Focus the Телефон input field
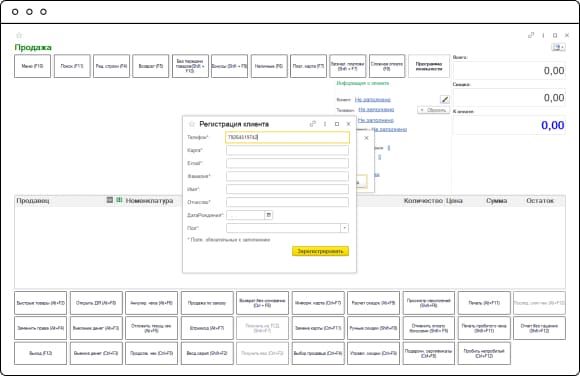Screen dimensions: 580x376 tap(287, 137)
